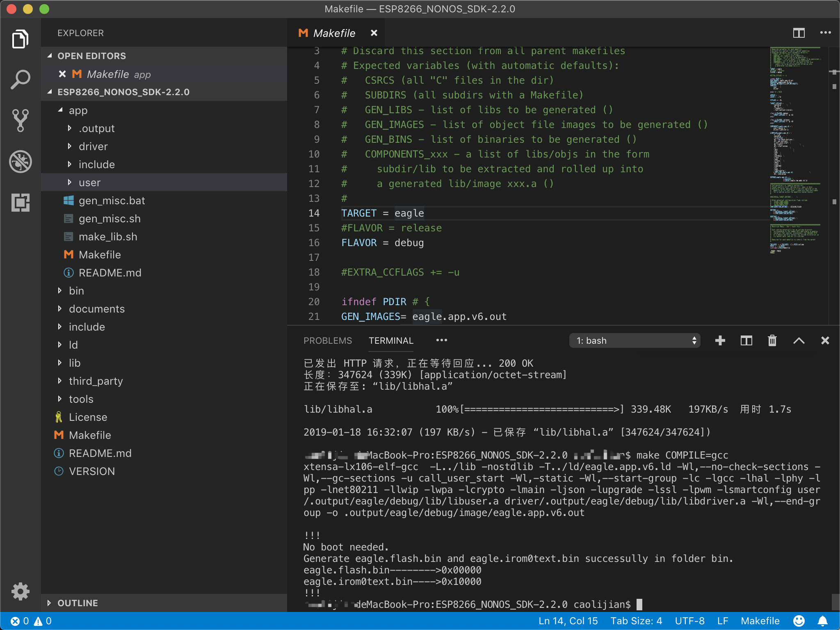This screenshot has width=840, height=630.
Task: Open the Debug view icon
Action: pyautogui.click(x=20, y=162)
